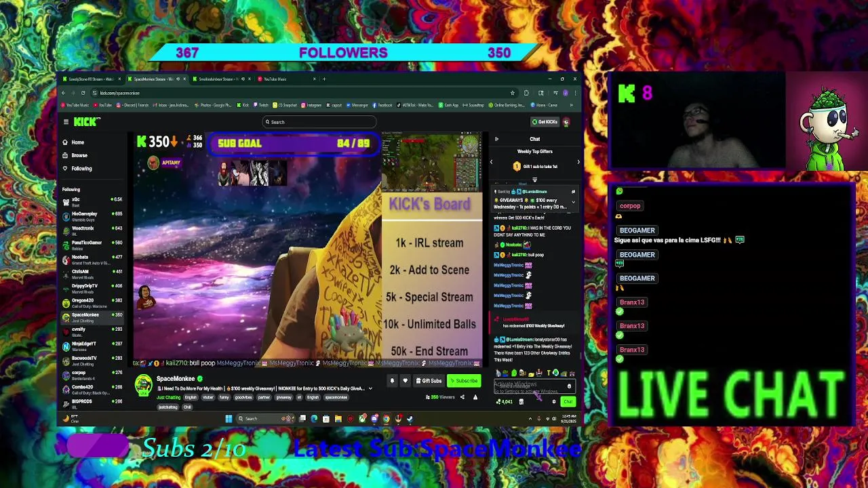Screen dimensions: 868x488
Task: Send message with green Chat button
Action: point(568,402)
